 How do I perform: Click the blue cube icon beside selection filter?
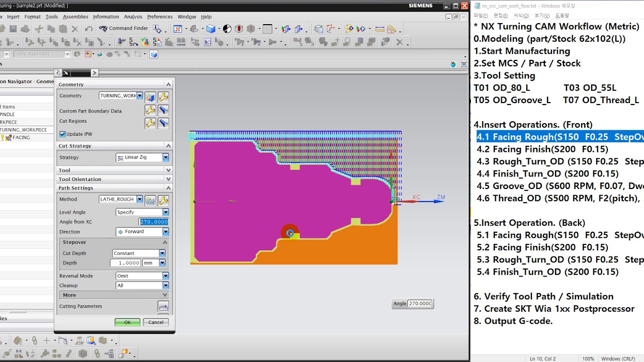pos(154,54)
